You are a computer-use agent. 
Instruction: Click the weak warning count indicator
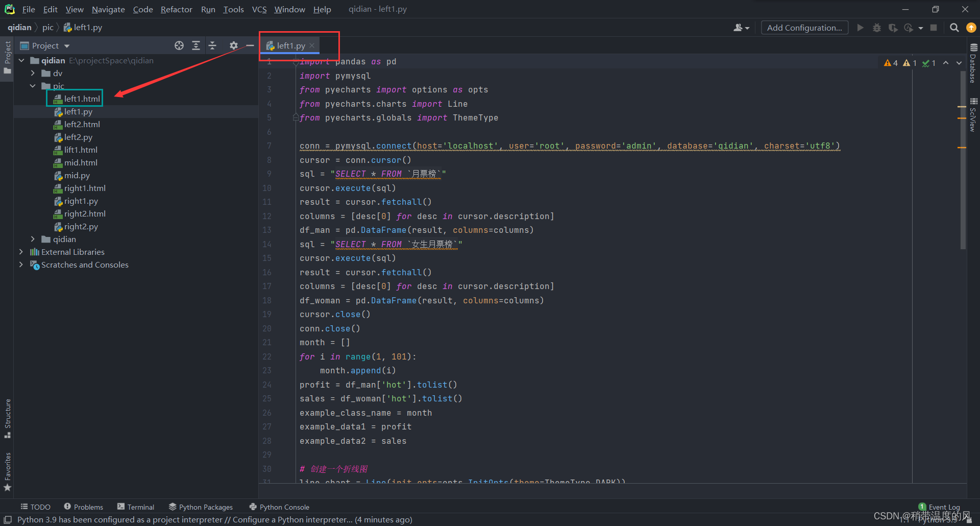910,63
